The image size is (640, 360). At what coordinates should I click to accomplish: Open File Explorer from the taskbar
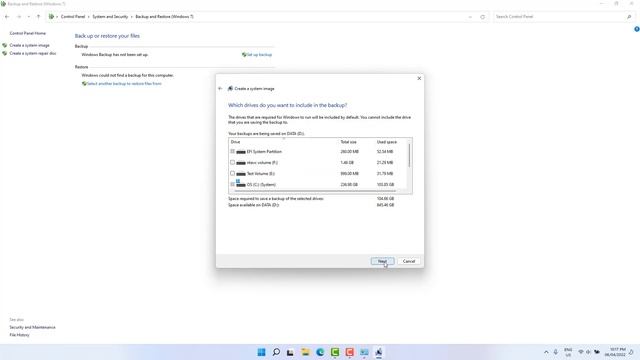click(305, 352)
